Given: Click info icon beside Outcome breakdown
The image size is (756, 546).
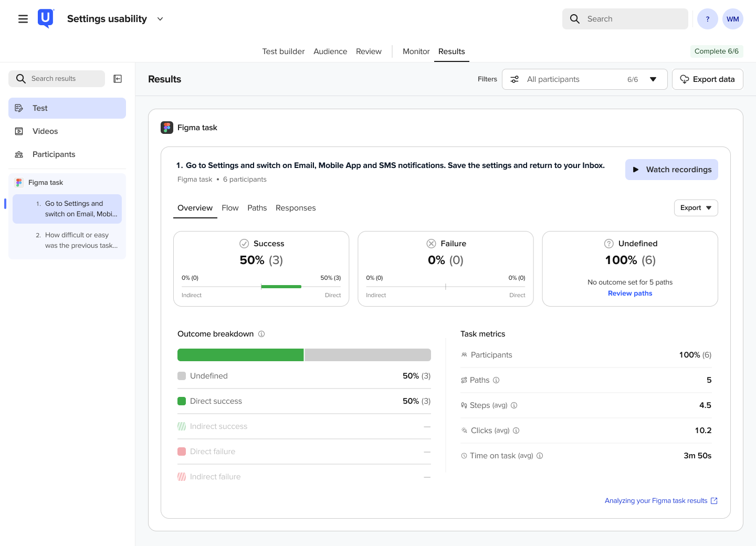Looking at the screenshot, I should coord(261,334).
